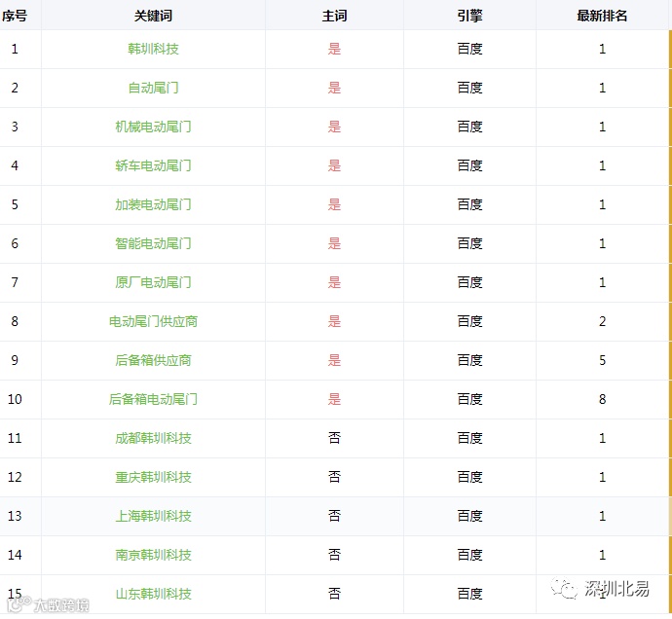672x619 pixels.
Task: Click the 引擎 column header
Action: point(469,16)
